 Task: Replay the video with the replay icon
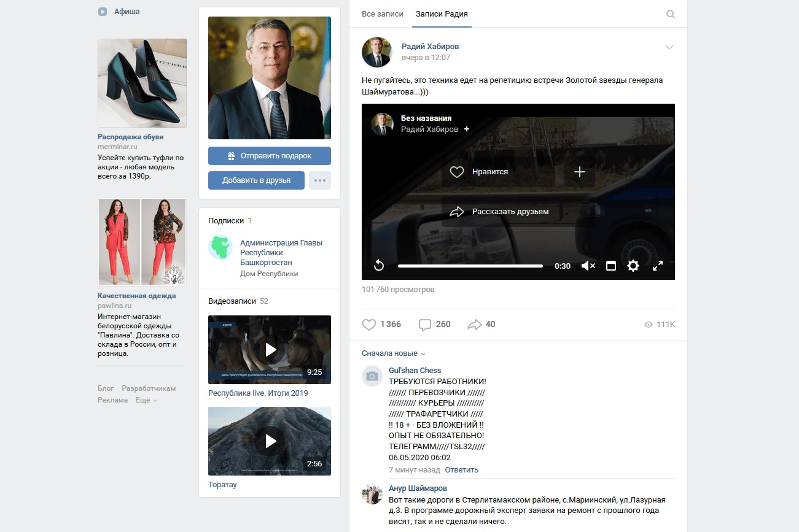[379, 266]
